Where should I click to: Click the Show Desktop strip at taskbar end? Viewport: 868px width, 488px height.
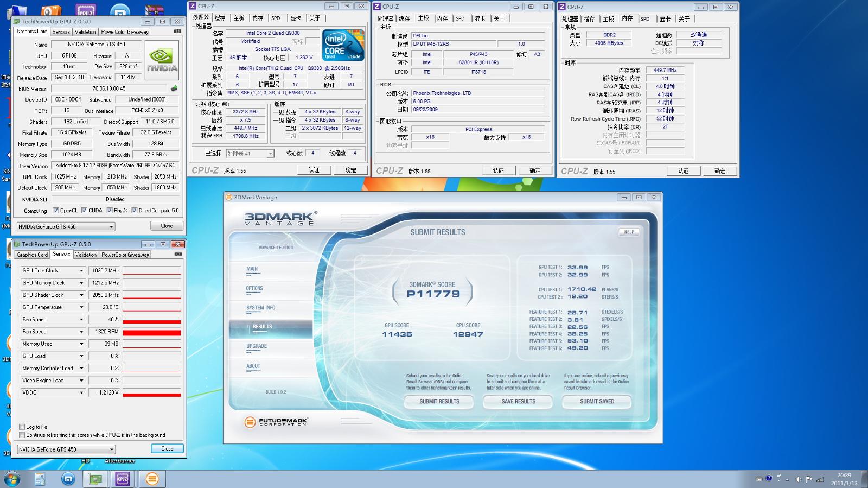(864, 479)
